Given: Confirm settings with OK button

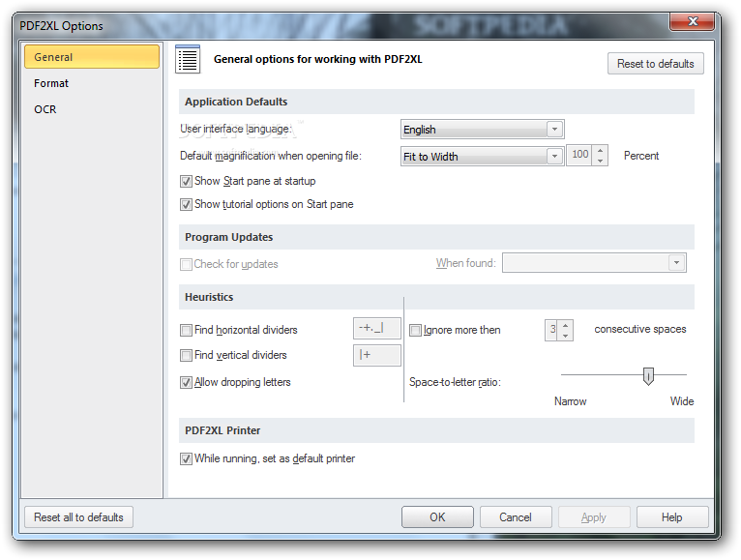Looking at the screenshot, I should coord(437,517).
